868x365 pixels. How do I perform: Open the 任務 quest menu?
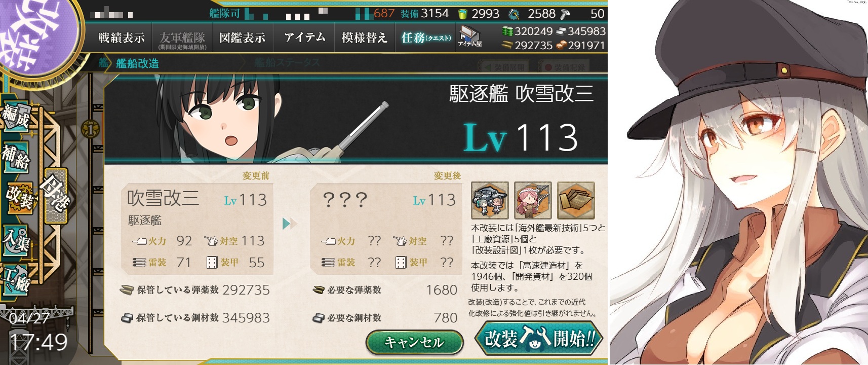(x=426, y=38)
